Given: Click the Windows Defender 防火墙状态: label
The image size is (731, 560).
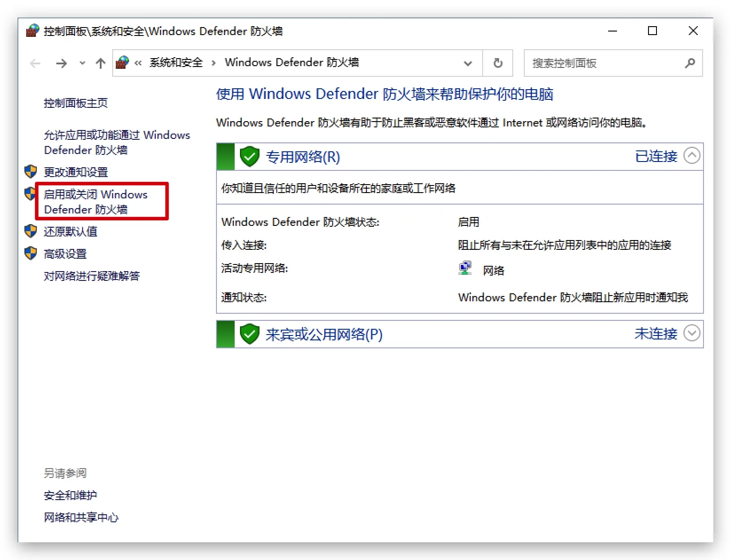Looking at the screenshot, I should click(300, 222).
